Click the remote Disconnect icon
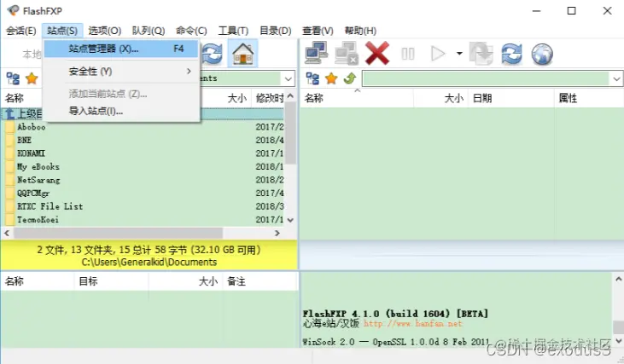624x364 pixels. (x=347, y=53)
